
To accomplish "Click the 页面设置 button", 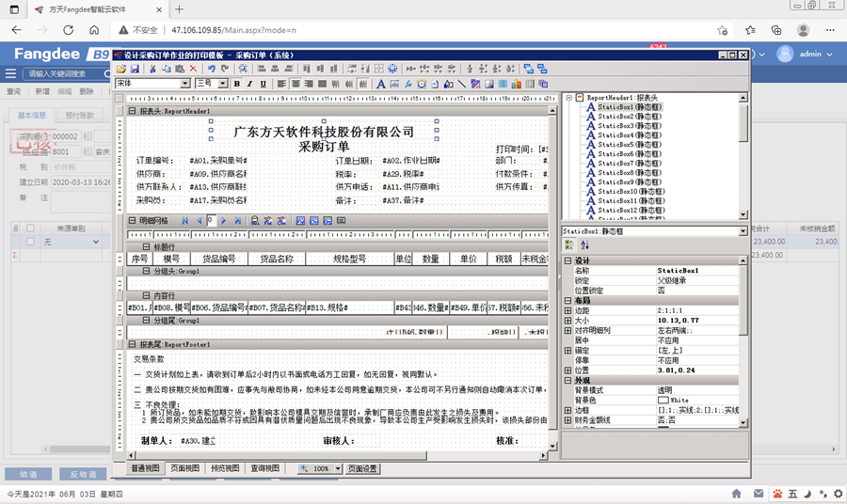I will click(x=362, y=468).
